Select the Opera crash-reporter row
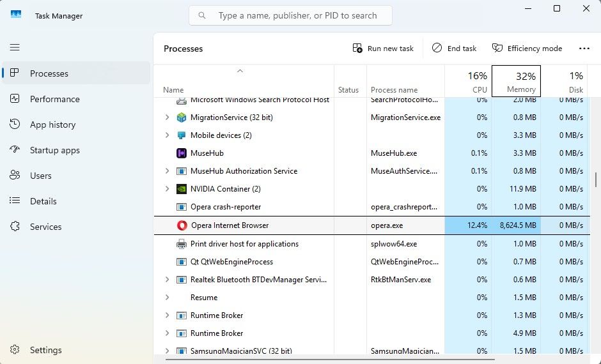The image size is (601, 364). coord(371,207)
